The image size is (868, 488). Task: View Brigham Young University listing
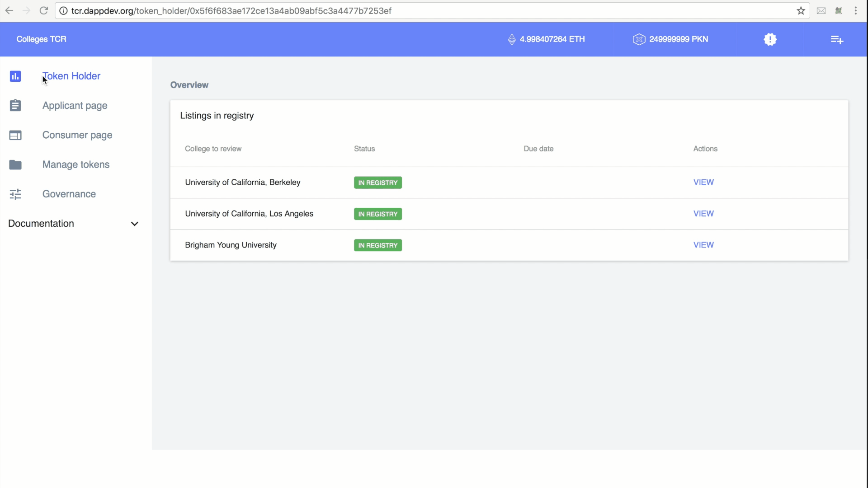tap(703, 244)
